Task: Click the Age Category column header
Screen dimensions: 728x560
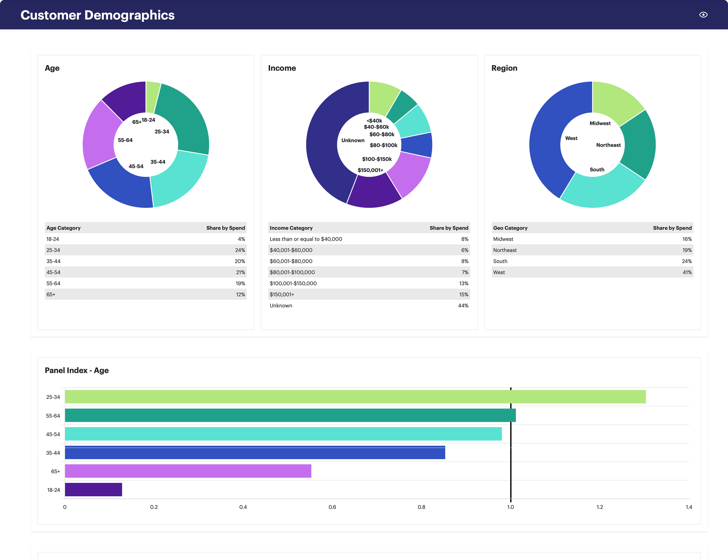Action: tap(63, 228)
